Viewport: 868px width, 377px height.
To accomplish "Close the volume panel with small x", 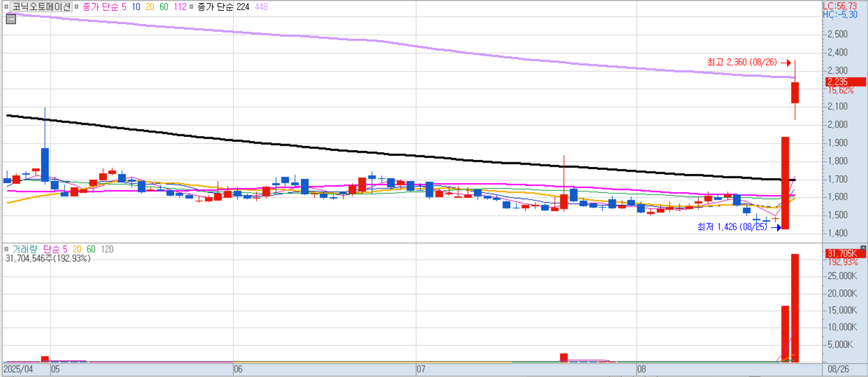I will tap(863, 248).
